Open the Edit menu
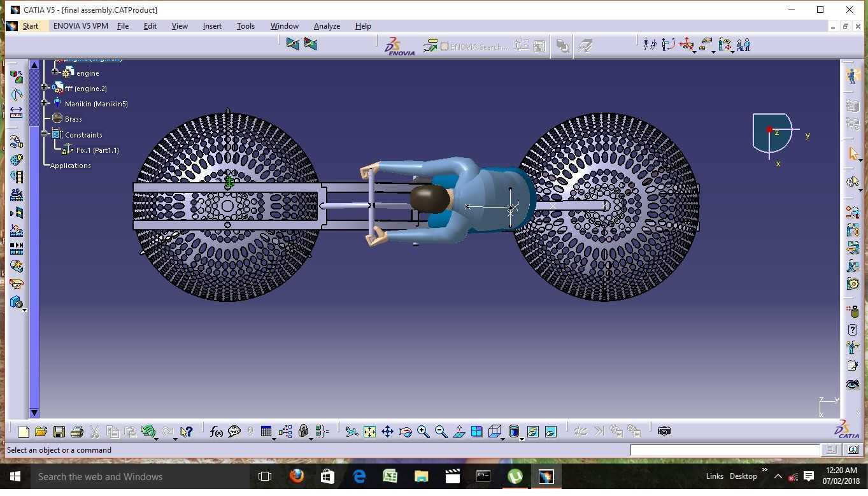 150,26
